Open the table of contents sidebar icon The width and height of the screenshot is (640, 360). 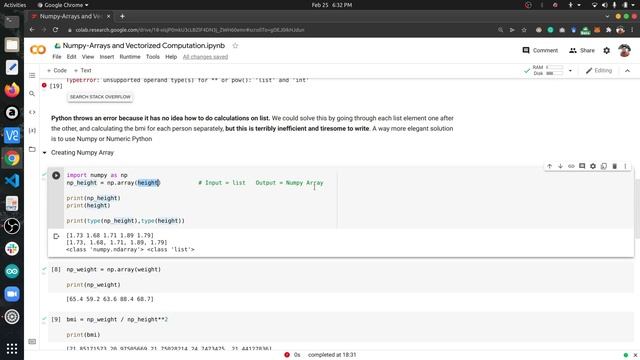32,75
